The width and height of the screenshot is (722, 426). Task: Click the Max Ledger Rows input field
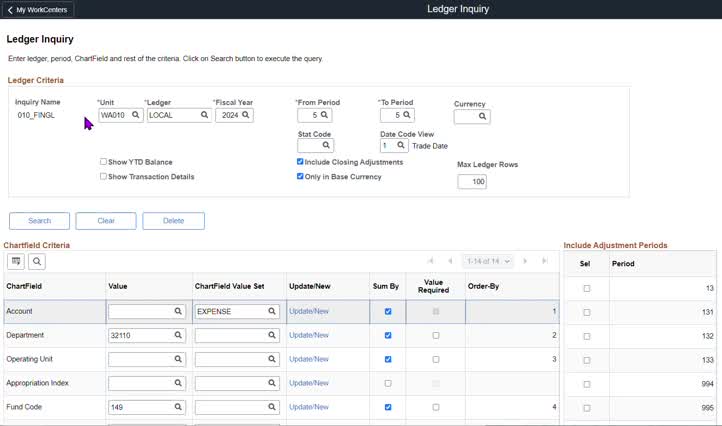point(472,182)
